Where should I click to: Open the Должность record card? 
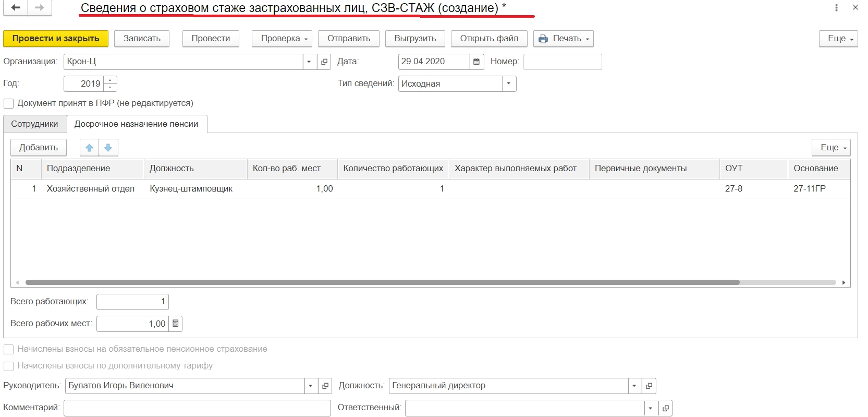click(x=649, y=386)
